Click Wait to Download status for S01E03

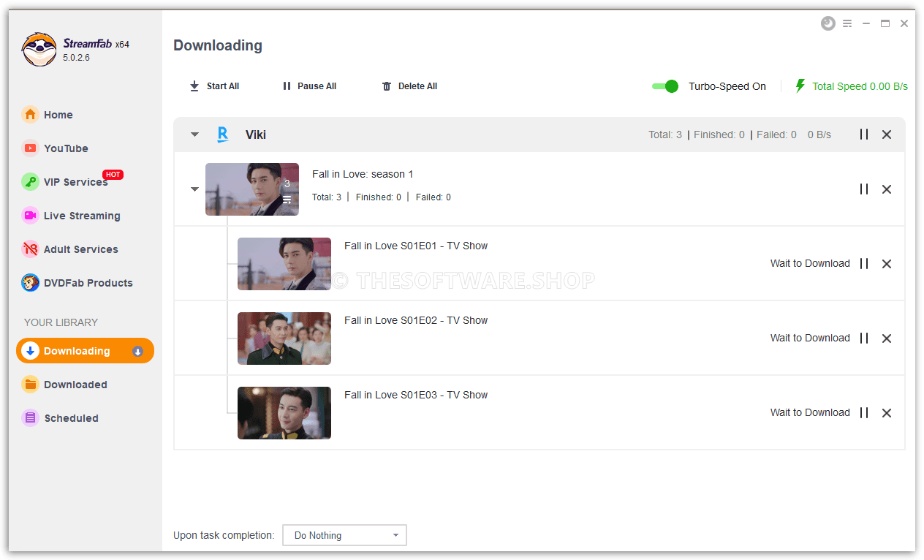click(x=810, y=412)
